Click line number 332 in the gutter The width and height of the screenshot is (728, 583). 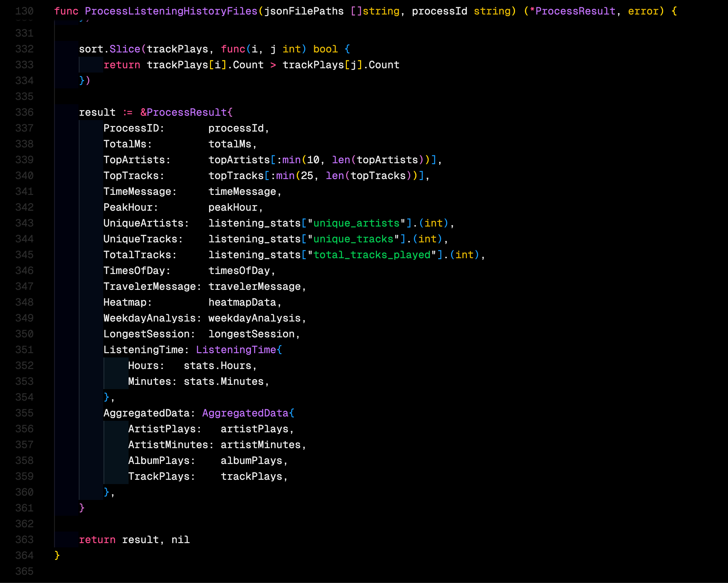pos(24,49)
